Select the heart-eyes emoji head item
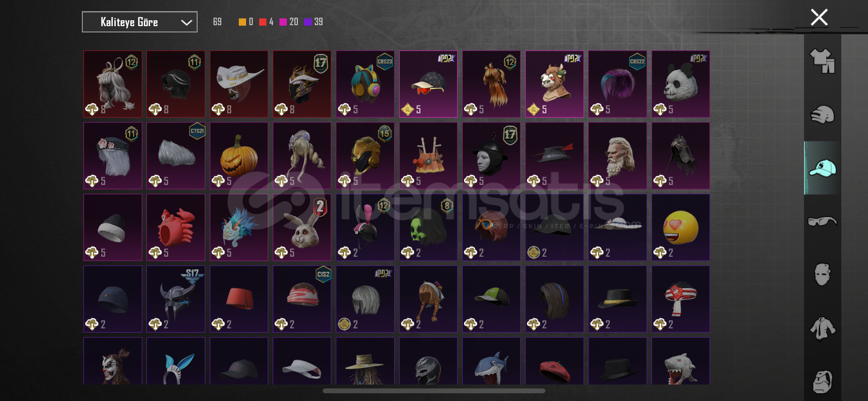Image resolution: width=868 pixels, height=401 pixels. coord(681,227)
